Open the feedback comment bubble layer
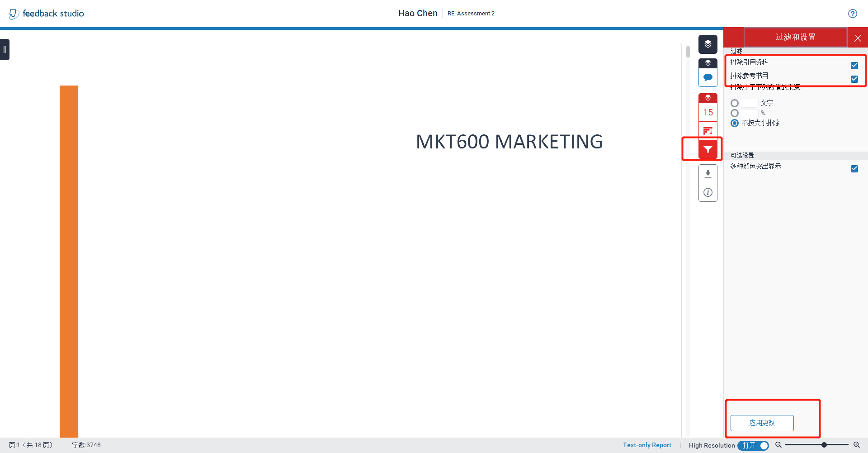The image size is (868, 453). point(708,77)
